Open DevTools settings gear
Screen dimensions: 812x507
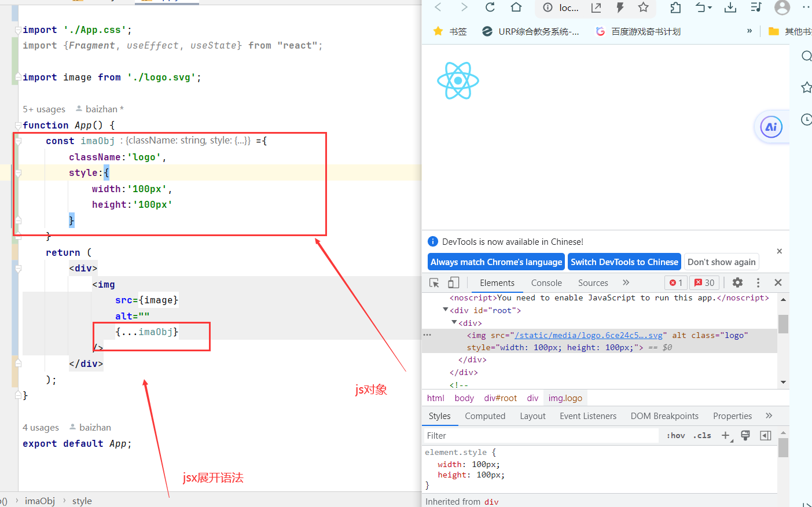pos(737,282)
